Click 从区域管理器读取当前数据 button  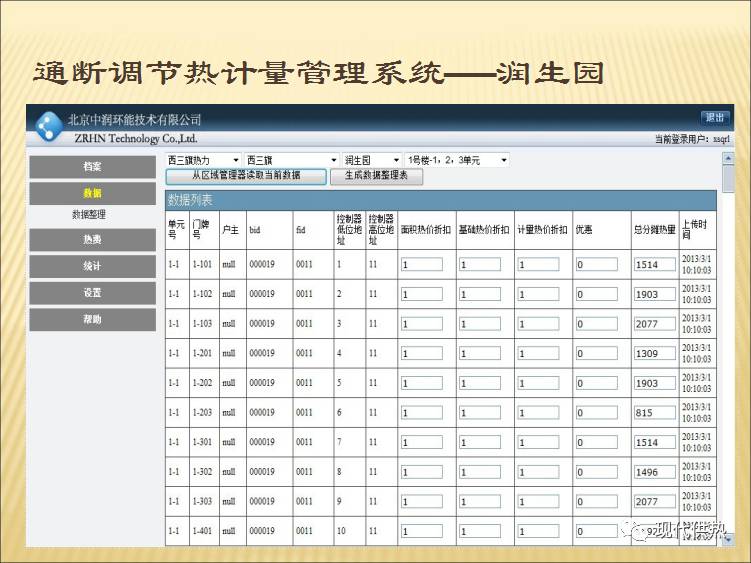tap(246, 176)
